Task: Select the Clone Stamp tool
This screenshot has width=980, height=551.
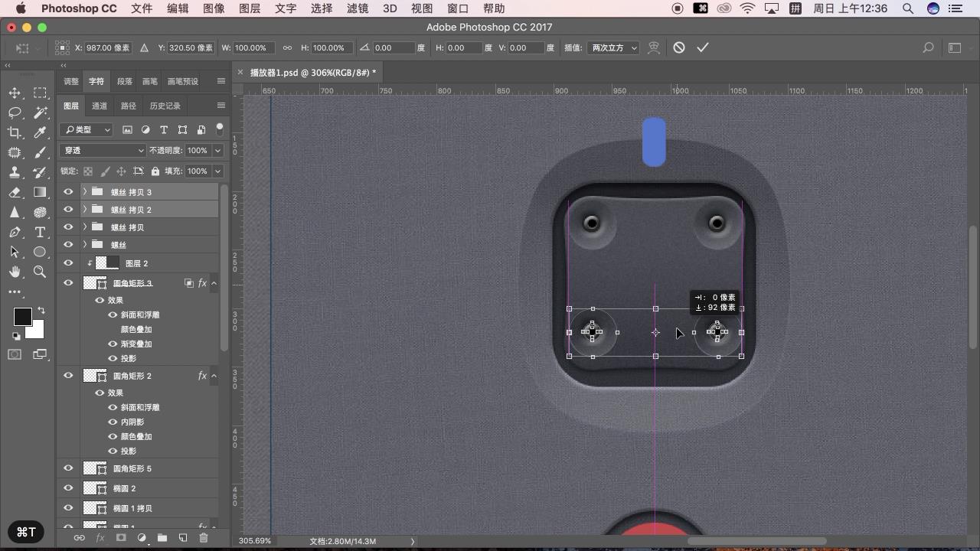Action: (x=15, y=172)
